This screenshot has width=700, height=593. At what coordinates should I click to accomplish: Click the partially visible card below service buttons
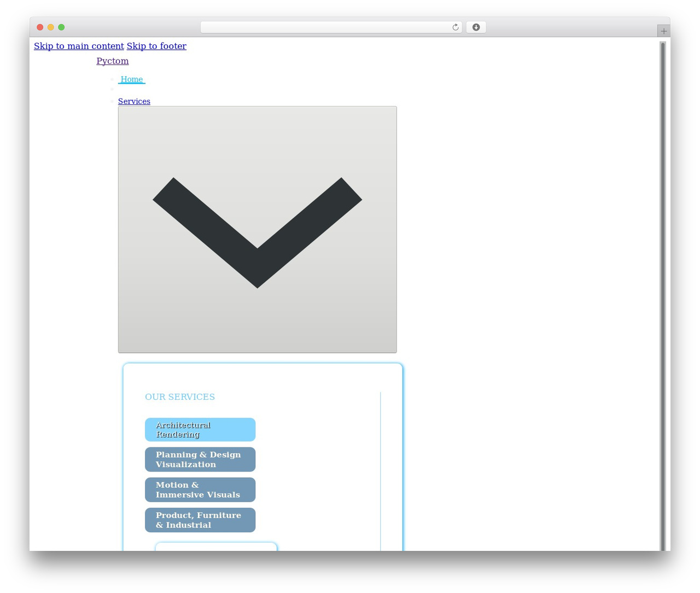216,547
